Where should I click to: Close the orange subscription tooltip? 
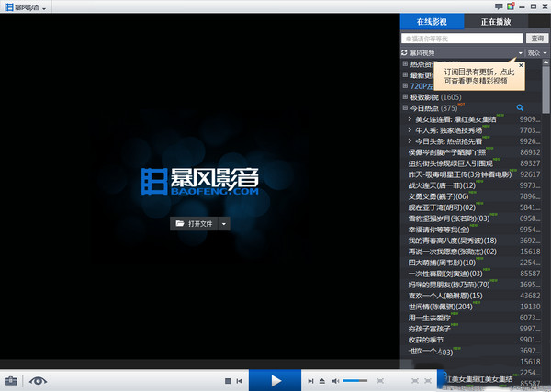521,65
